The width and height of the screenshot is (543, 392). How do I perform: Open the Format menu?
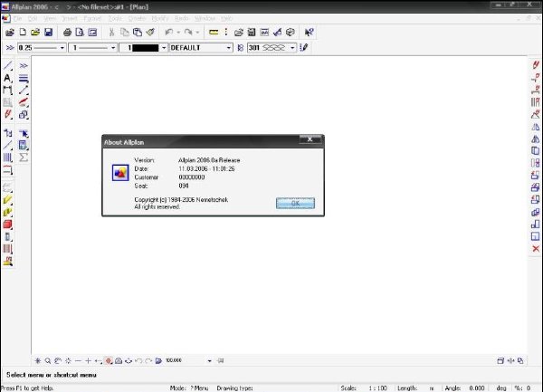[92, 18]
